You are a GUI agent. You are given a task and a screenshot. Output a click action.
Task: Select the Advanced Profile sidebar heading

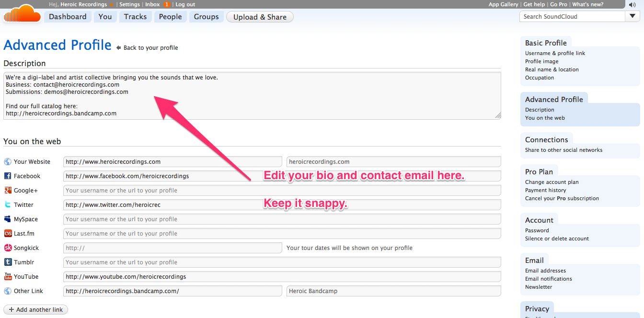[554, 99]
